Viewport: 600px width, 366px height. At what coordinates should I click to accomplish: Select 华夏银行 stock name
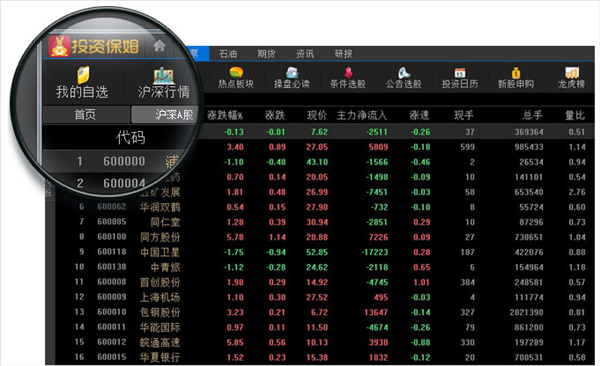[x=160, y=357]
